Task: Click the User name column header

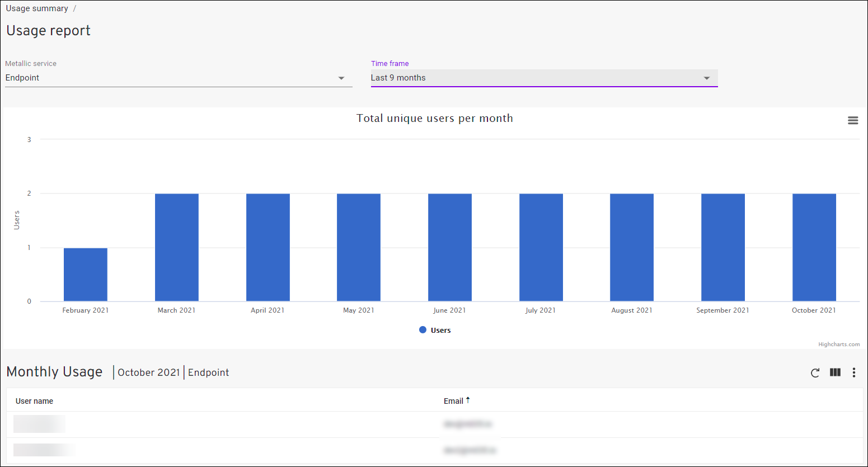Action: (34, 401)
